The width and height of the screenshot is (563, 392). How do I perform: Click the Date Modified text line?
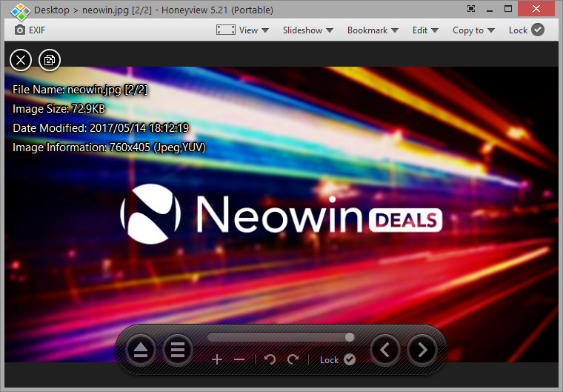[x=101, y=128]
